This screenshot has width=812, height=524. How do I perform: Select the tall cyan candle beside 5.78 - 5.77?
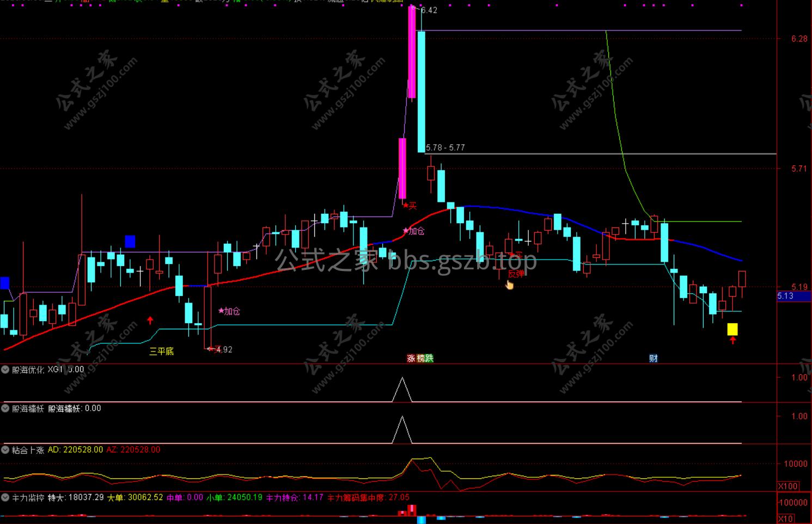(421, 91)
